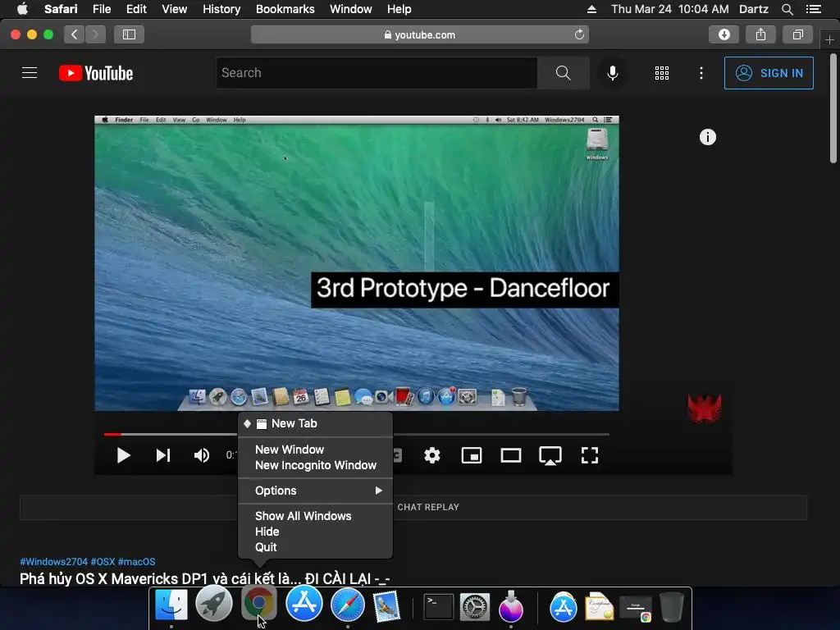The image size is (840, 630).
Task: Open the #Windows2704 hashtag link
Action: (x=53, y=561)
